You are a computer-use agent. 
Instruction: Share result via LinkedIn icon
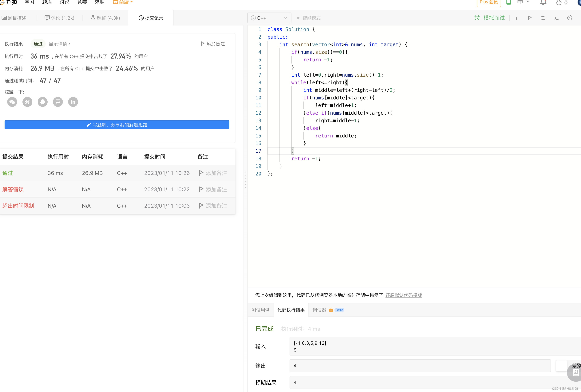[x=73, y=102]
